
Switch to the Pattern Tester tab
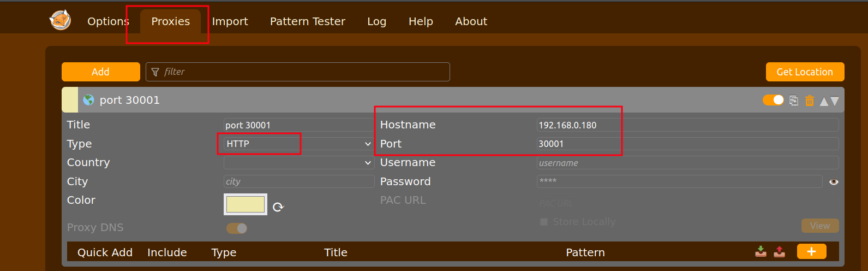click(x=307, y=21)
